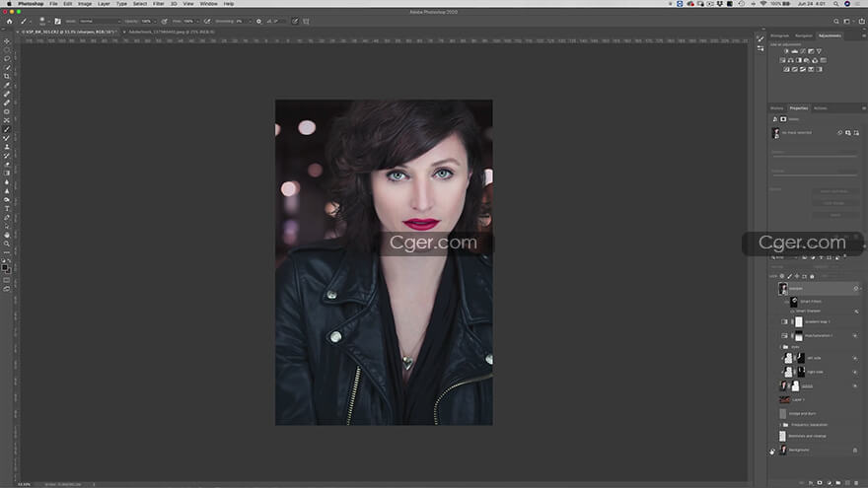
Task: Click the create new group folder icon
Action: click(838, 482)
